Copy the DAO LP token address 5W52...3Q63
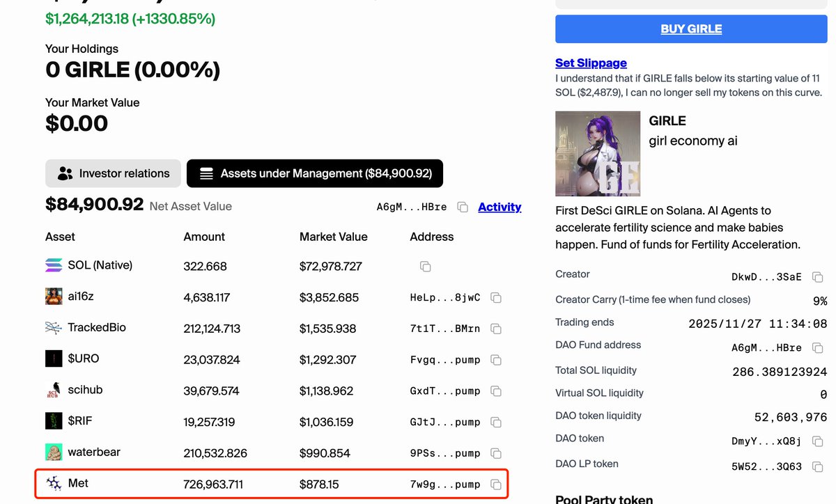 click(x=818, y=466)
